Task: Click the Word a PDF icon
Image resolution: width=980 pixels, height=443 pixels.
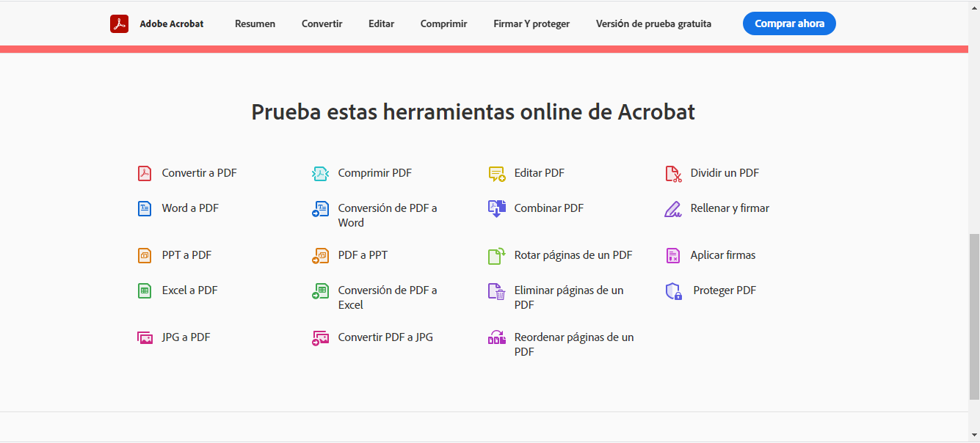Action: [x=145, y=209]
